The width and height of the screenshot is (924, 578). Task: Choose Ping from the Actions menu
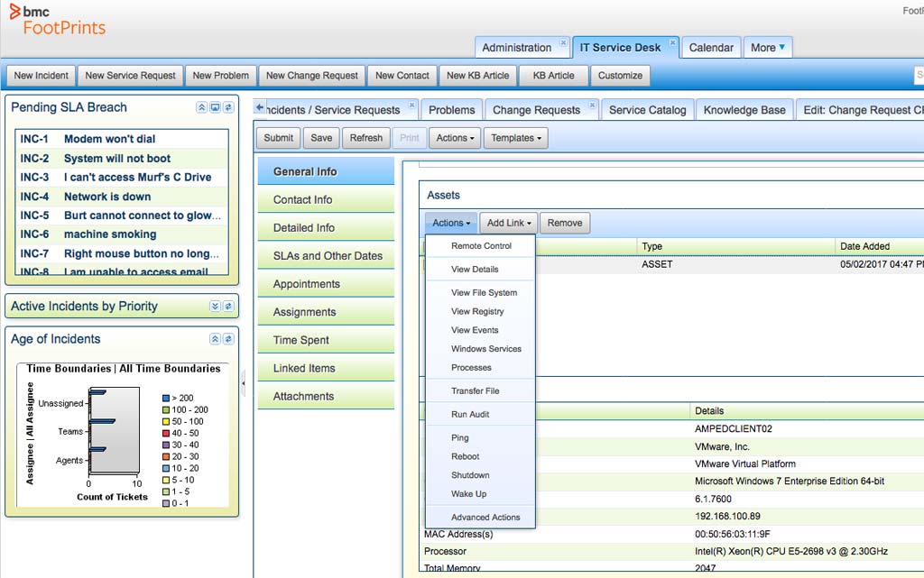click(x=480, y=438)
